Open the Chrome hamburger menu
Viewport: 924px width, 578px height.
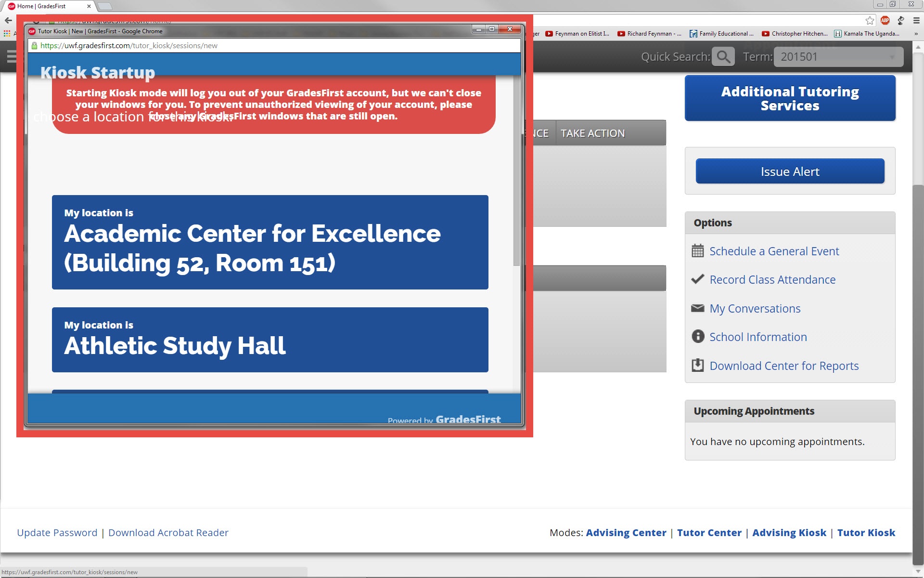point(916,20)
